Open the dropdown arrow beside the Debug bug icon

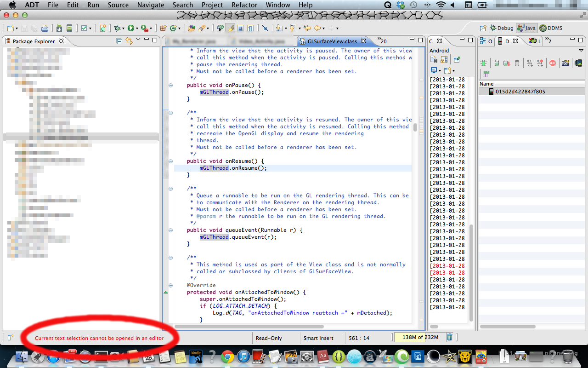pyautogui.click(x=124, y=29)
